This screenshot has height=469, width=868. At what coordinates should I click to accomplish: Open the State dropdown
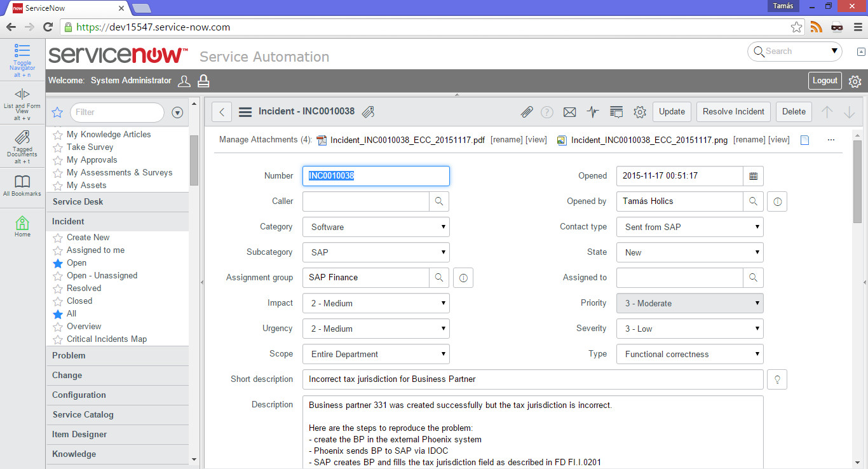(690, 252)
